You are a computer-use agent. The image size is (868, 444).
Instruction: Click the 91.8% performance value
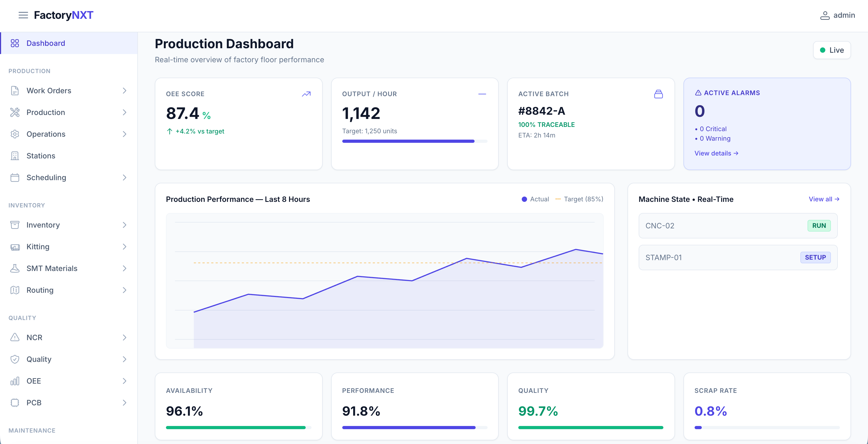(361, 411)
